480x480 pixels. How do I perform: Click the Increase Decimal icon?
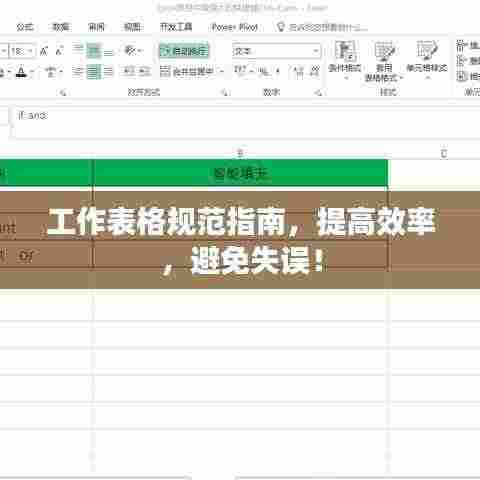click(x=299, y=71)
